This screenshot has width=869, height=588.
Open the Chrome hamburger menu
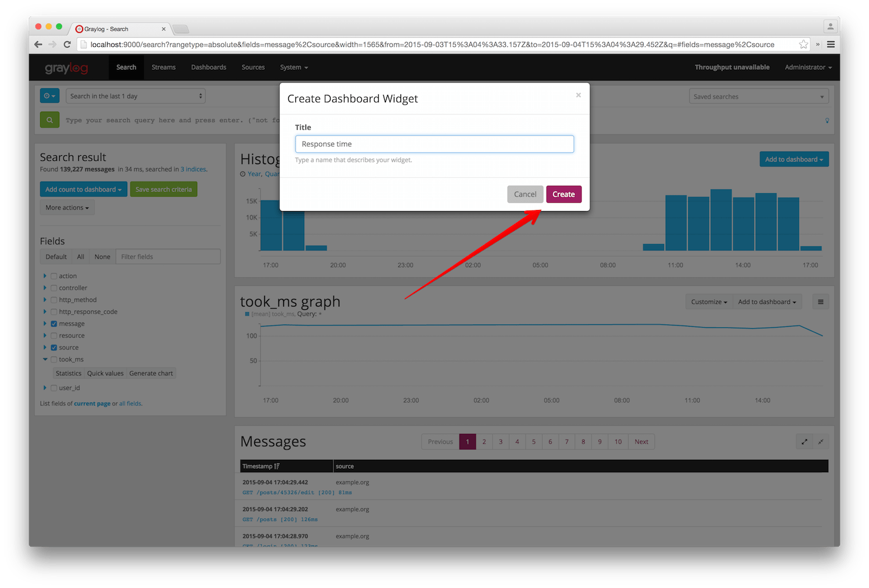[x=831, y=45]
